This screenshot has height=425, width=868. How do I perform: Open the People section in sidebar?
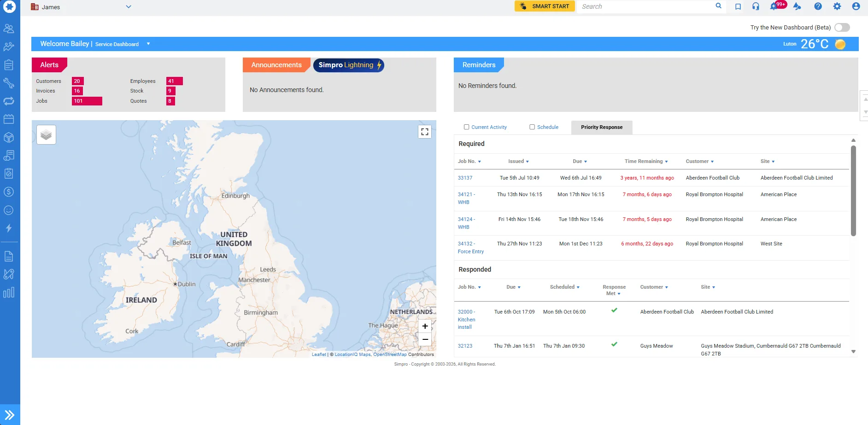9,29
